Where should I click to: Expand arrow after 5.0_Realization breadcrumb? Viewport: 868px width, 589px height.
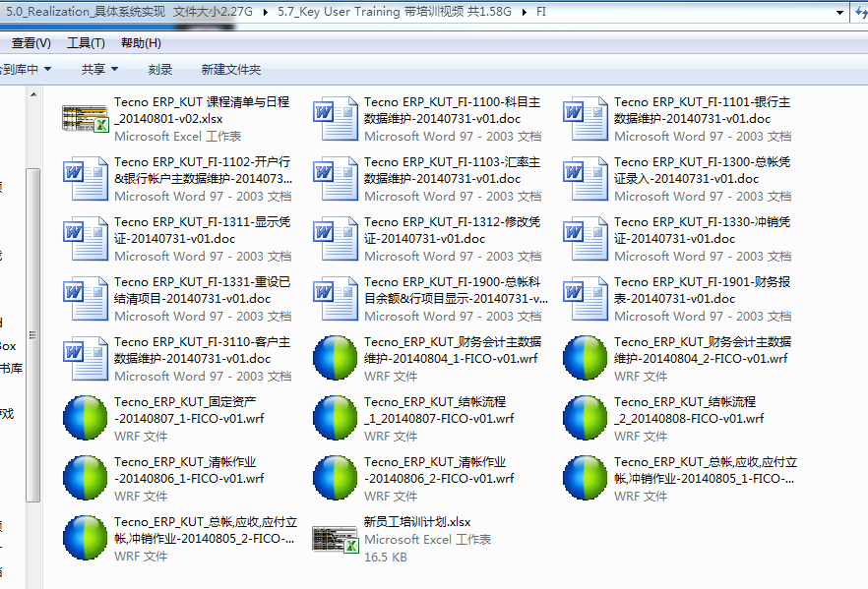point(265,12)
